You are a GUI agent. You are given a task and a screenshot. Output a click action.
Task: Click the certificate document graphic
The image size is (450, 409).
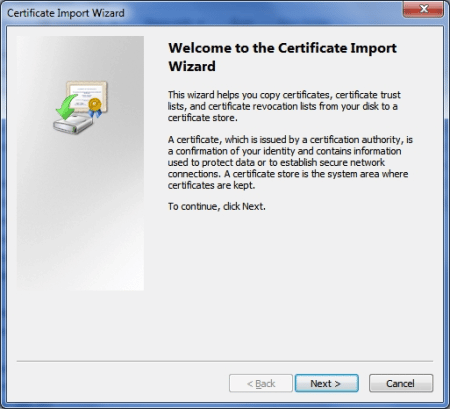pos(87,96)
